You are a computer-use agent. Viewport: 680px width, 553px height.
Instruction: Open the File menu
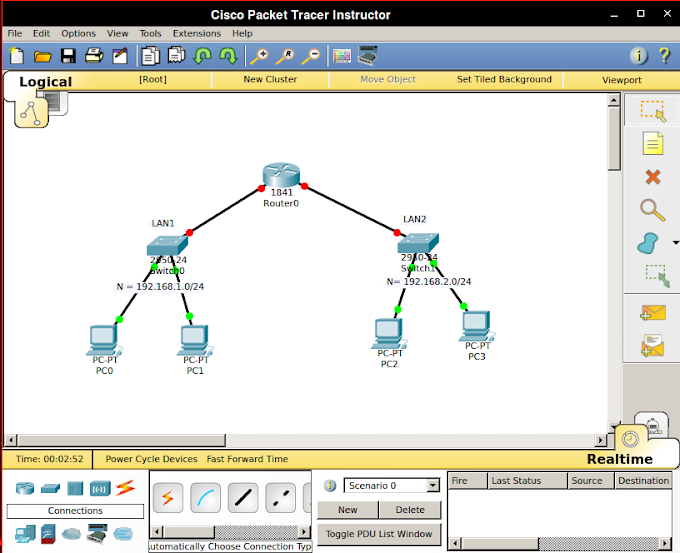pyautogui.click(x=14, y=33)
